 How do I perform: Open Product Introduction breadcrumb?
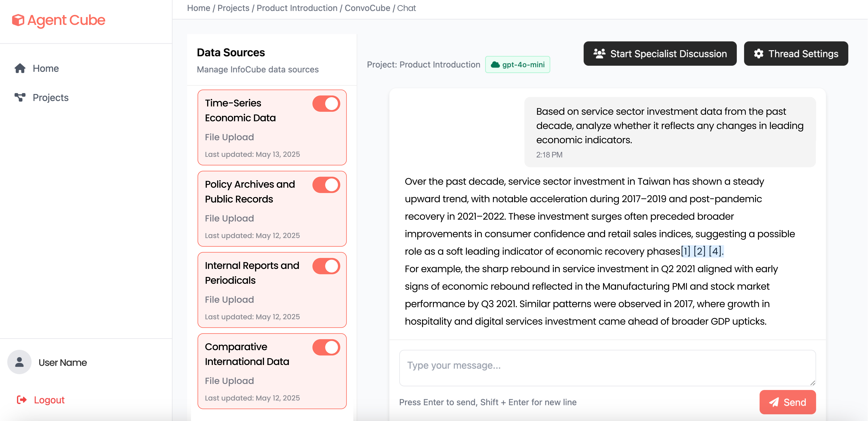pyautogui.click(x=297, y=8)
